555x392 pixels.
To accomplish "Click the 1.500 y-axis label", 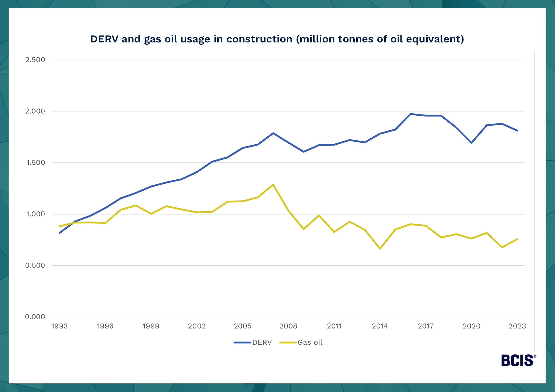I will coord(36,163).
